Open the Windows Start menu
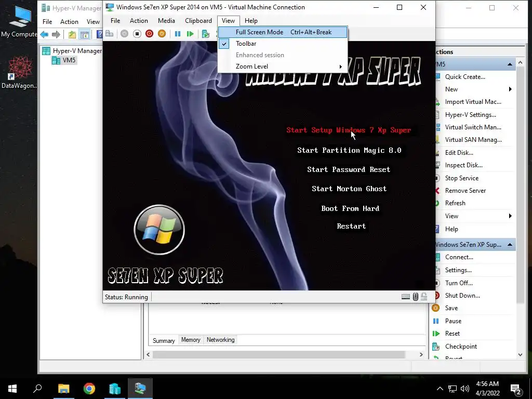 click(x=12, y=389)
